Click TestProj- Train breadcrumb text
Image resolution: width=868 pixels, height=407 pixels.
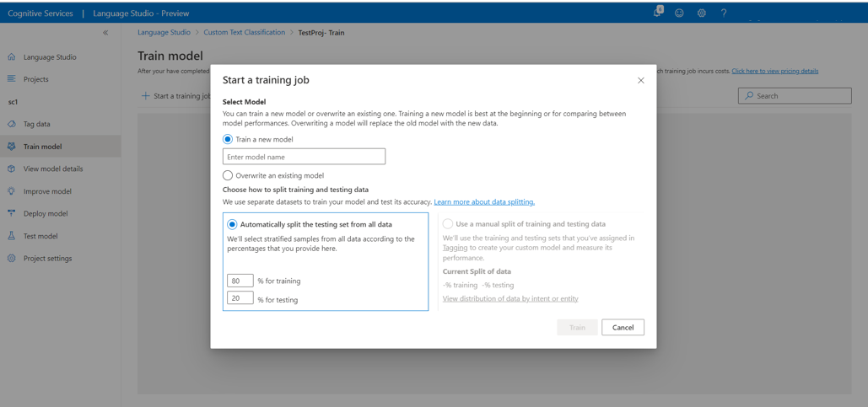(321, 33)
